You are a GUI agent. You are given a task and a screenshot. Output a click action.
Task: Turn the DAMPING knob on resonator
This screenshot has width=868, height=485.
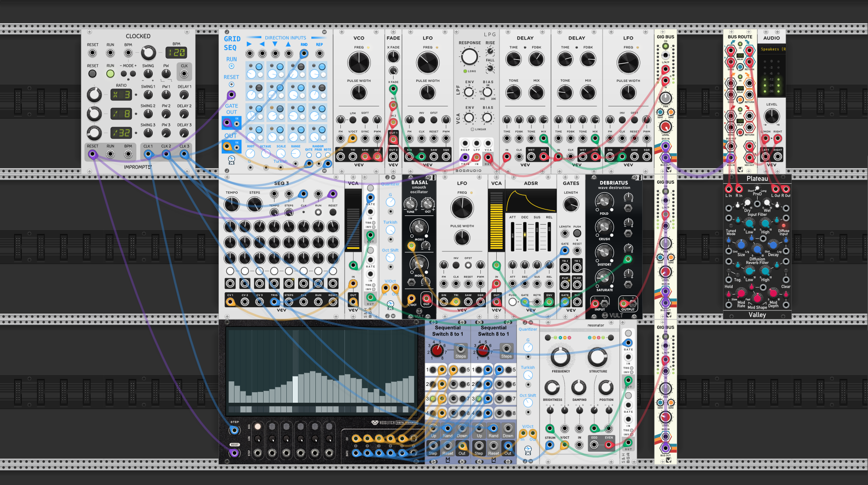(x=579, y=388)
